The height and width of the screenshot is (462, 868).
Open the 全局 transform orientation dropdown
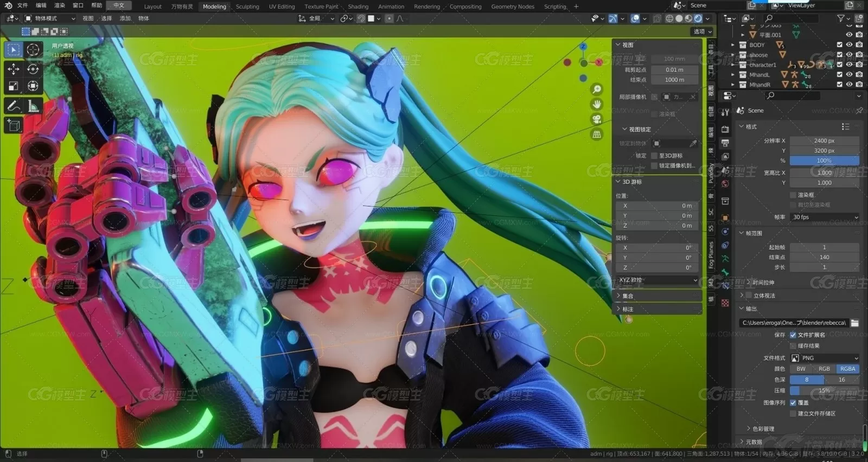316,18
